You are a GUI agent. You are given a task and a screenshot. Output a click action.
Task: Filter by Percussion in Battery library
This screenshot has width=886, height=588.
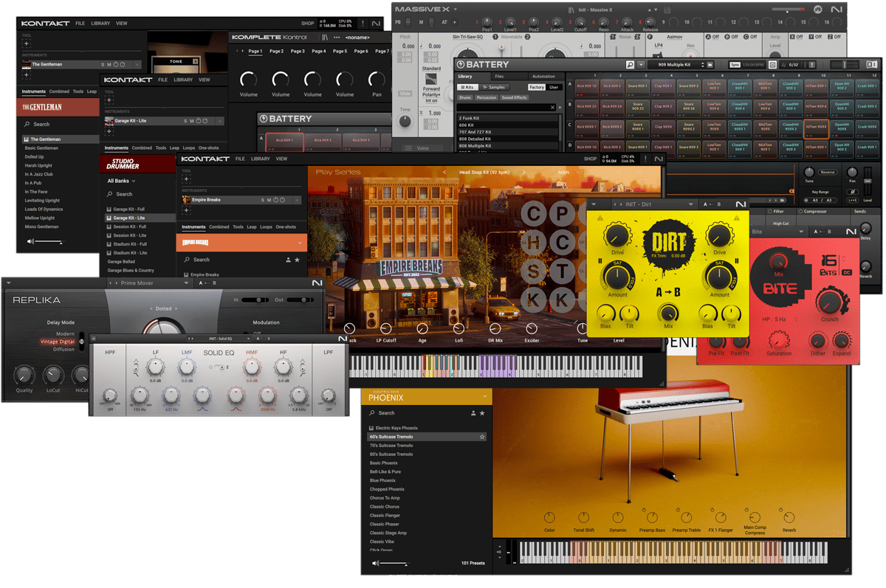pyautogui.click(x=487, y=97)
